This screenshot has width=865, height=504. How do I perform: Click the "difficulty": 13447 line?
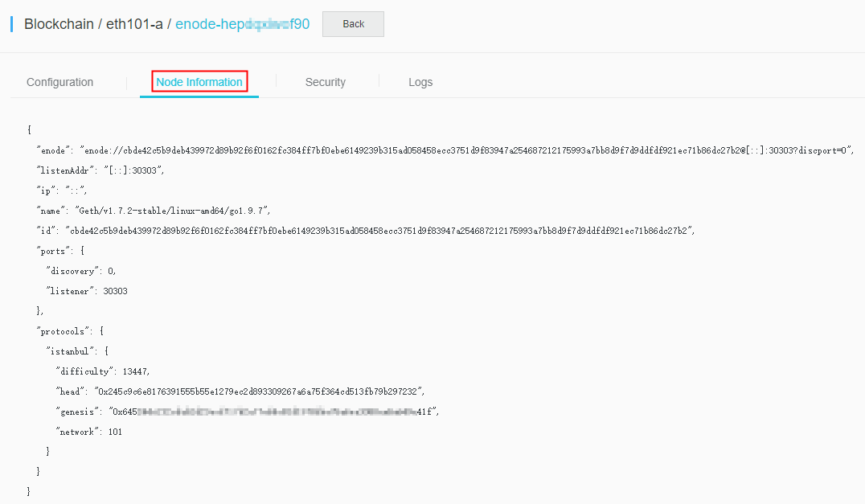(x=103, y=371)
